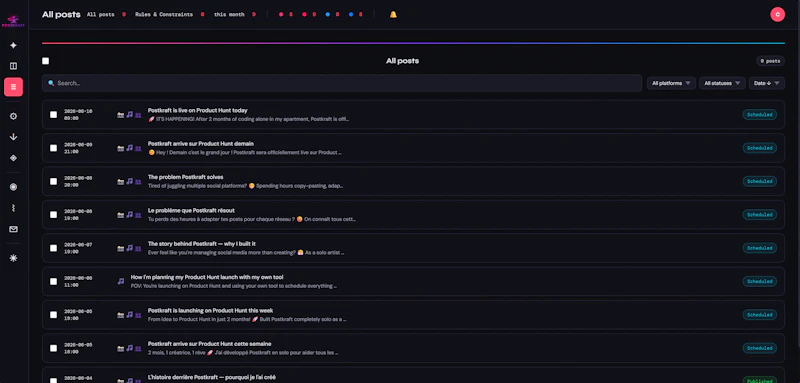
Task: Open the sparkle star sidebar icon
Action: pyautogui.click(x=13, y=45)
